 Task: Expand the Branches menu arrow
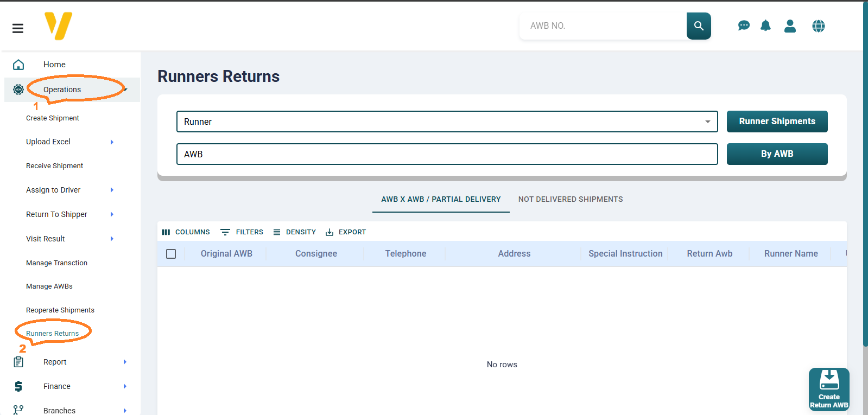pos(125,411)
